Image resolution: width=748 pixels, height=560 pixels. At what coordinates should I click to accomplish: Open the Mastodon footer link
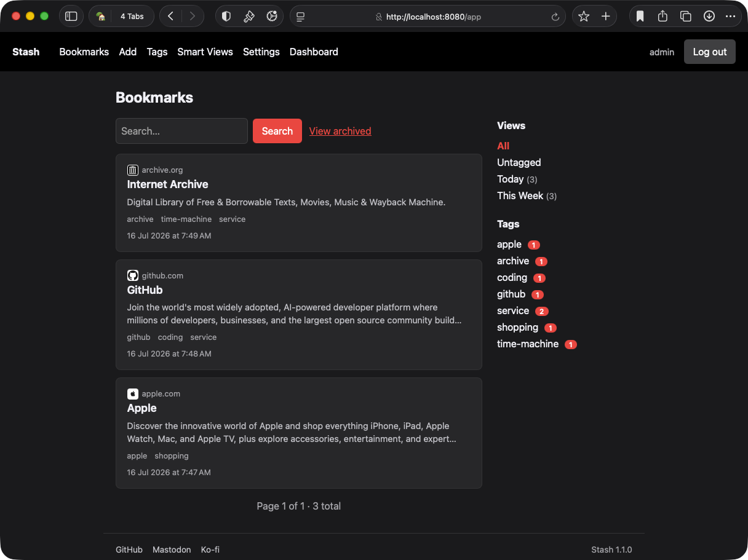click(x=172, y=550)
